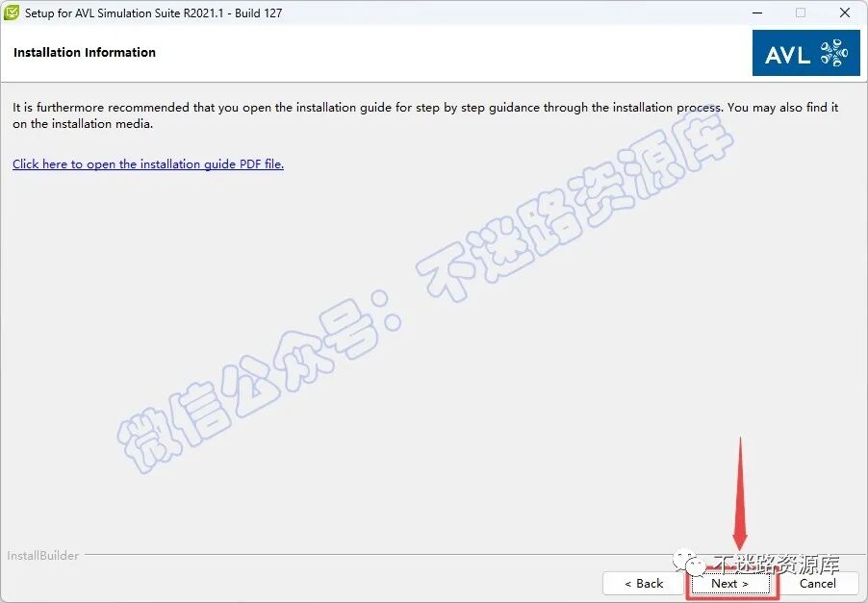The height and width of the screenshot is (603, 868).
Task: Open the installation guide PDF link
Action: [x=148, y=163]
